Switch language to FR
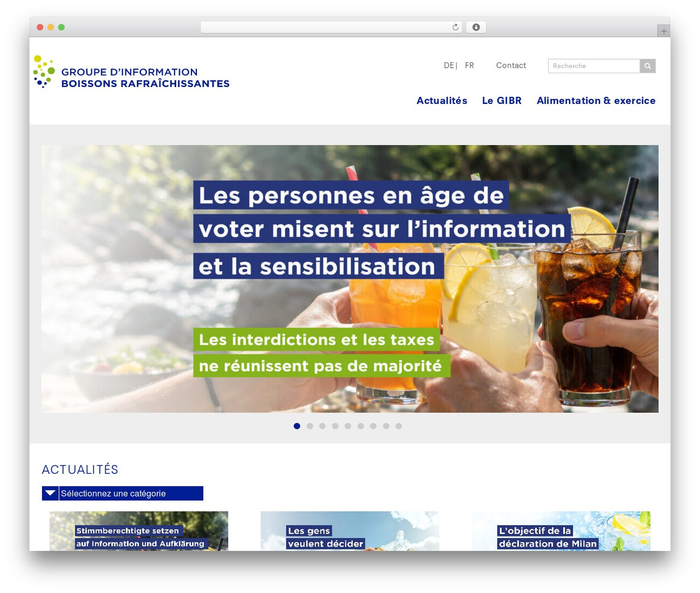The width and height of the screenshot is (700, 593). [x=469, y=66]
